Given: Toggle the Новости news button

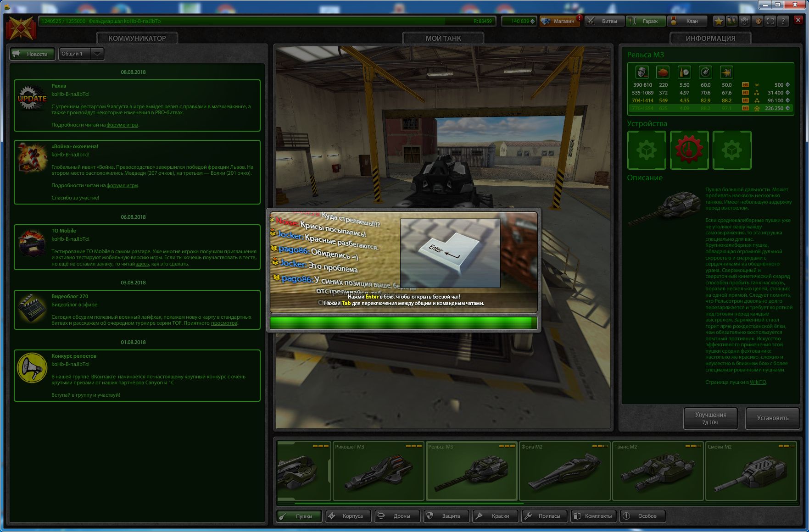Looking at the screenshot, I should pos(33,54).
